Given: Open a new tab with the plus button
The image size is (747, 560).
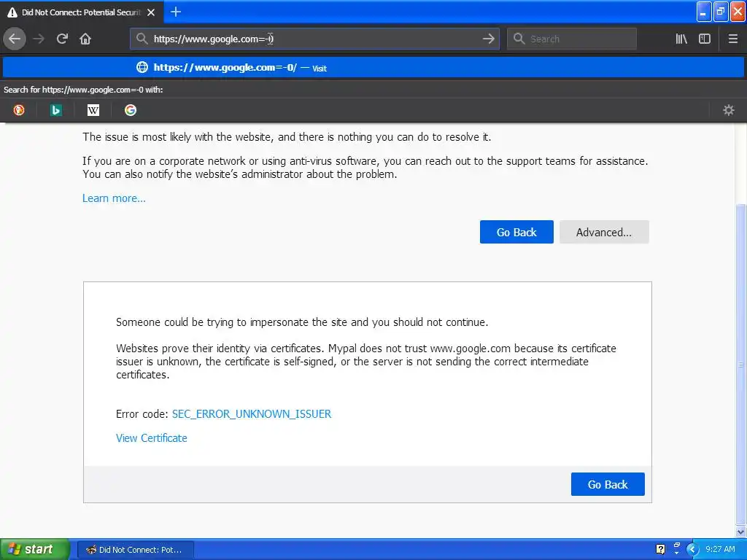Looking at the screenshot, I should 176,12.
